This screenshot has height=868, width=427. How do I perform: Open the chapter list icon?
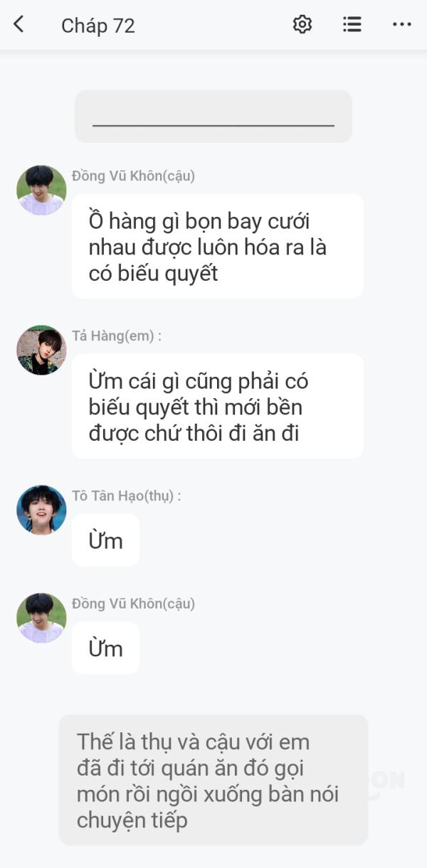[352, 24]
